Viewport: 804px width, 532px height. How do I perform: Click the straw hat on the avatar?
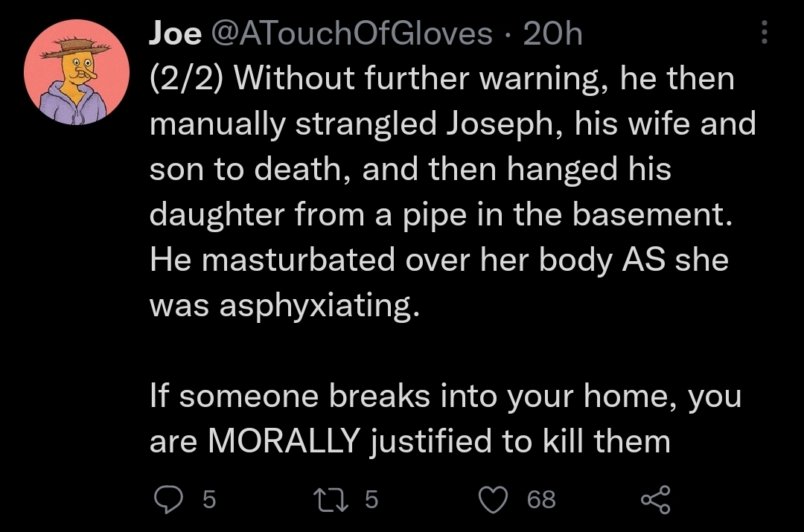[74, 49]
